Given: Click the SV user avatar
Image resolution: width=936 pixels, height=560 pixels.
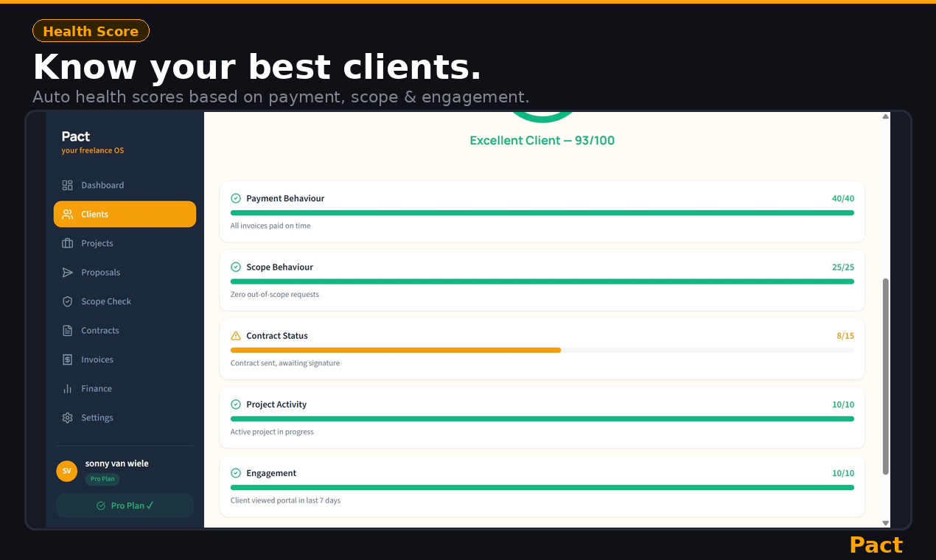Looking at the screenshot, I should pyautogui.click(x=66, y=471).
